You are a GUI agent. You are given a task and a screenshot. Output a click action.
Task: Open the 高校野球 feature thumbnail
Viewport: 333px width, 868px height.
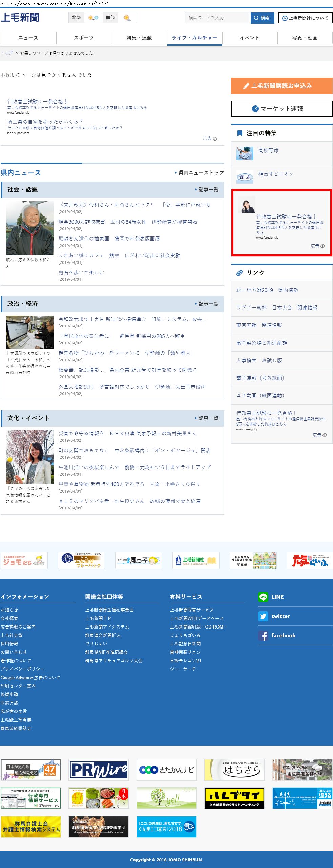pos(245,153)
